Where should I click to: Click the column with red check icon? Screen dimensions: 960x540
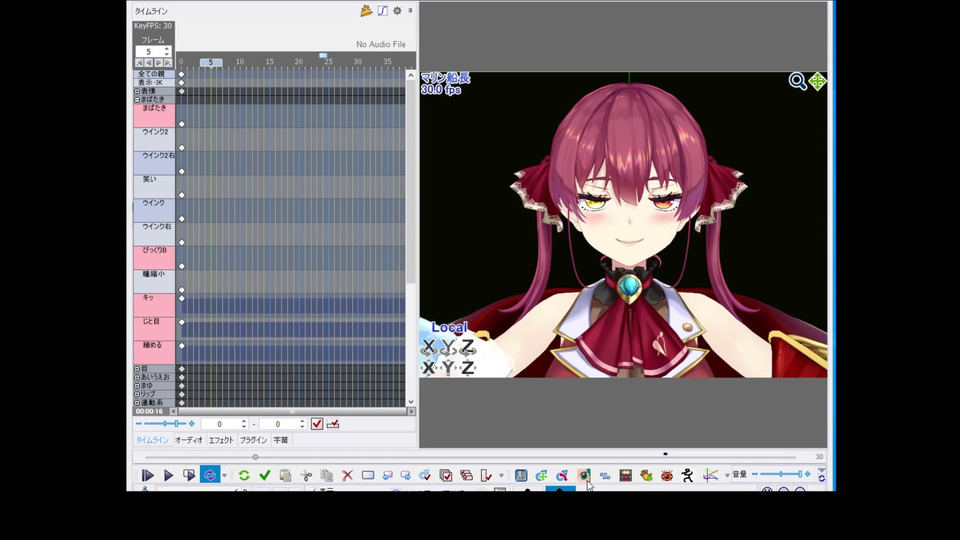(x=486, y=475)
